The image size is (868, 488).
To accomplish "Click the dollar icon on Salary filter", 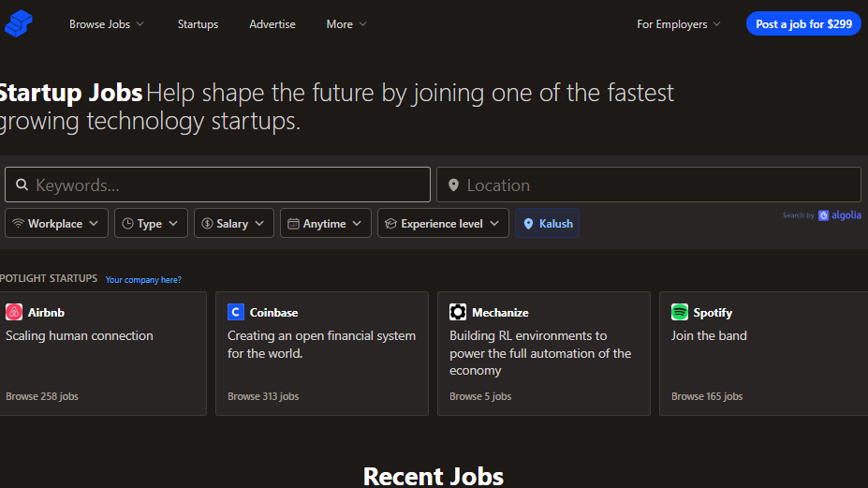I will point(207,223).
